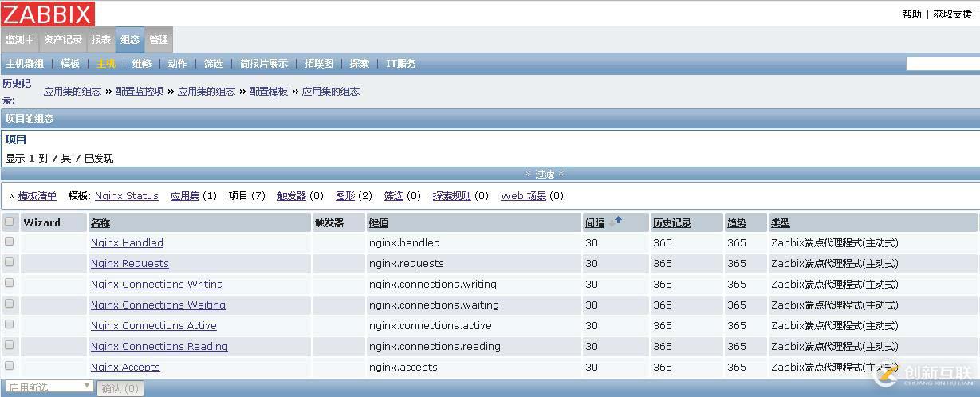Check the box for Nginx Requests
Screen dimensions: 980x397
(x=10, y=261)
